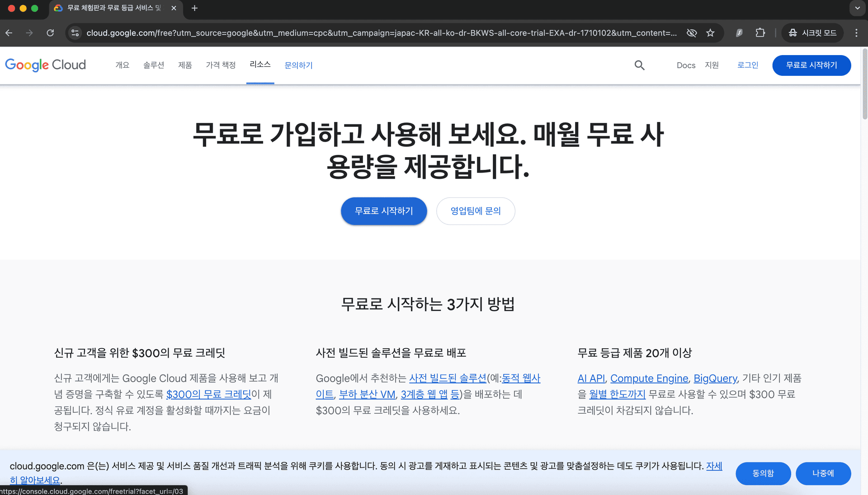The image size is (868, 495).
Task: Click the browser back arrow
Action: 9,33
